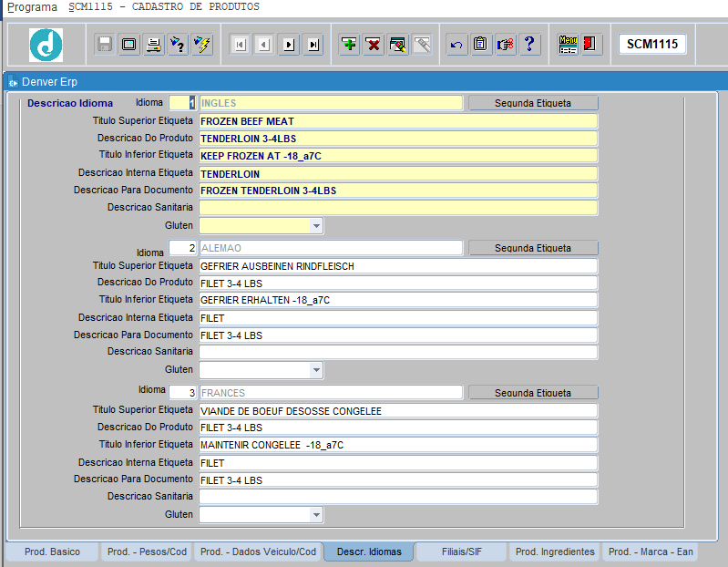Click the pointing hand with scissors icon
728x567 pixels.
click(x=505, y=45)
